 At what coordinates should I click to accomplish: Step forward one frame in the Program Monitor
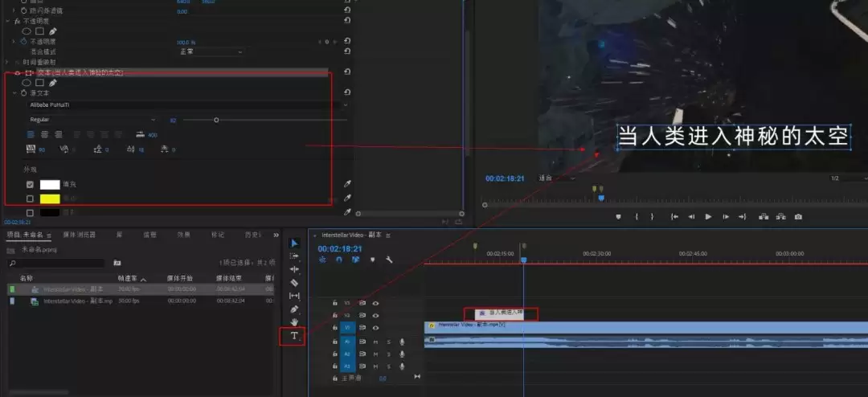[725, 217]
